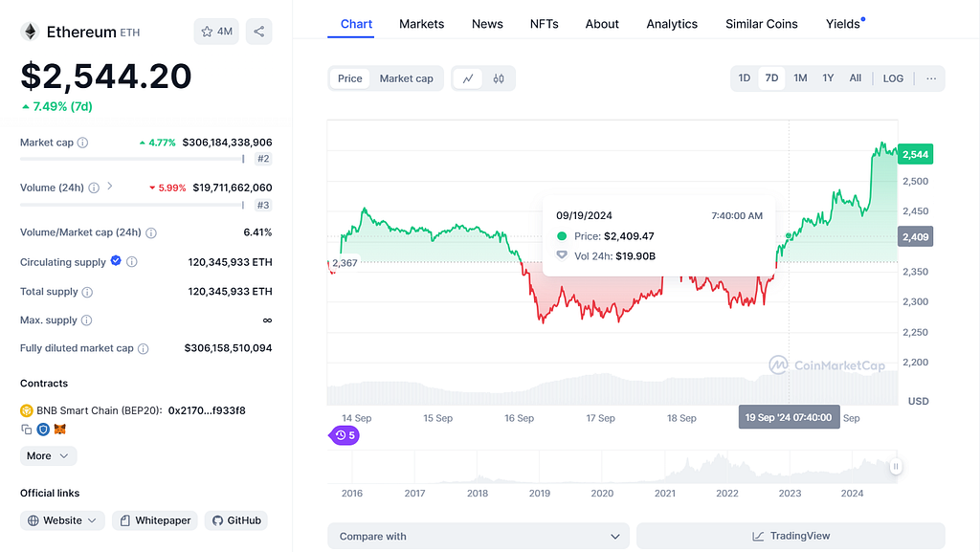Open the Compare with dropdown
The image size is (980, 552).
[479, 537]
